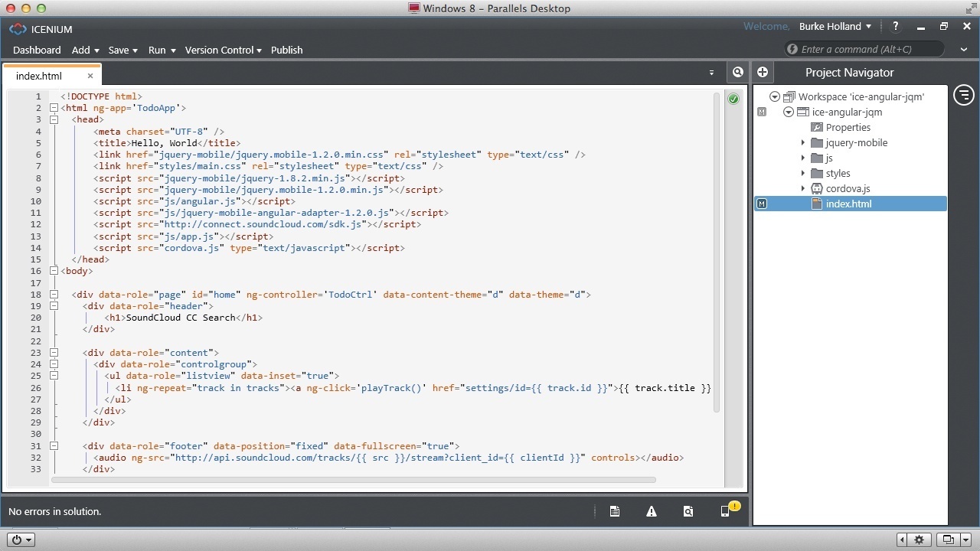Image resolution: width=980 pixels, height=551 pixels.
Task: Select the Workspace 'ice-angular-jqm' tree row
Action: point(851,96)
